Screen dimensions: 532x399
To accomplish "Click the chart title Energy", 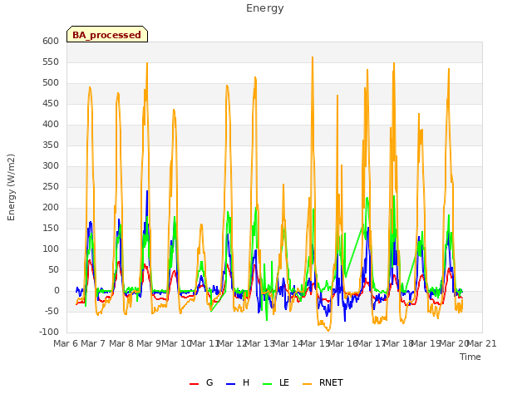I will pos(265,8).
